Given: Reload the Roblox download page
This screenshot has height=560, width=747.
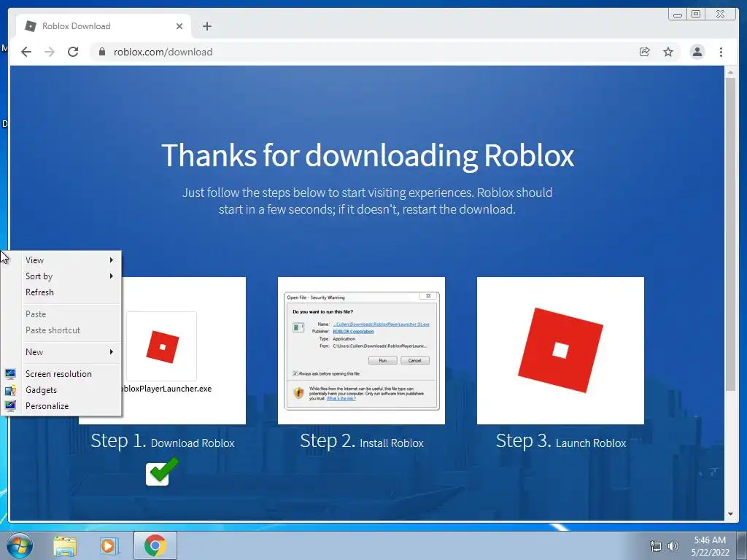Looking at the screenshot, I should click(73, 52).
